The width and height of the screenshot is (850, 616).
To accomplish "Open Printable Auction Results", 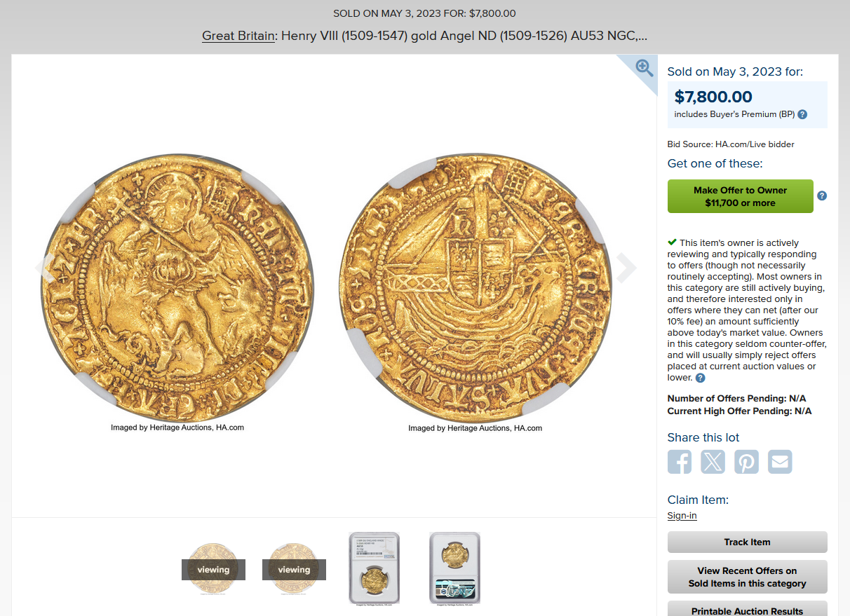I will tap(747, 609).
